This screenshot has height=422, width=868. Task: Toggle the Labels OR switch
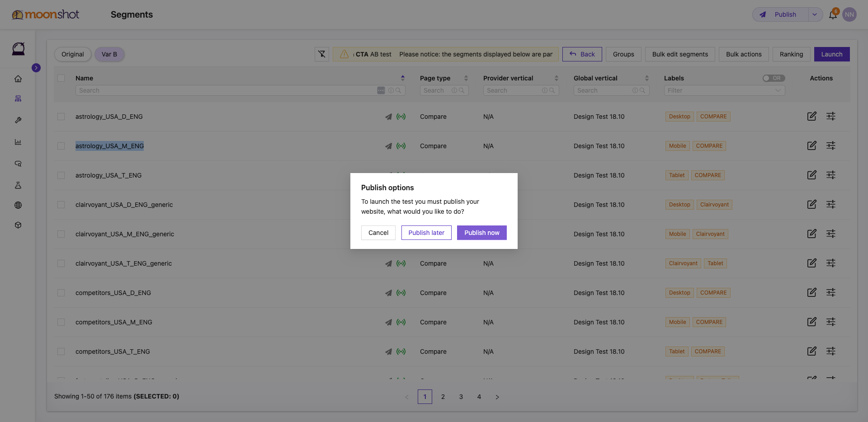click(x=774, y=78)
